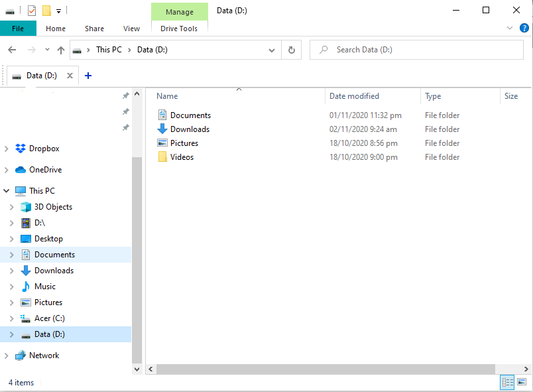Open the File menu
Screen dimensions: 533x392
coord(18,29)
